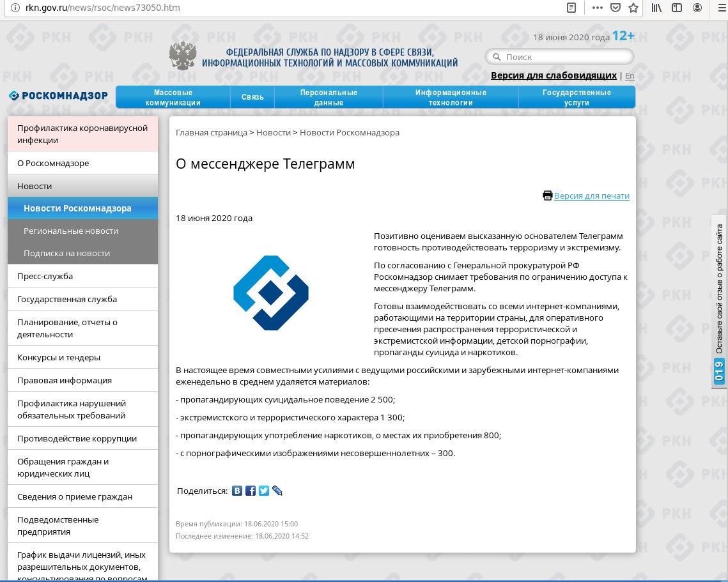Collapse Новости sidebar section

(x=82, y=186)
